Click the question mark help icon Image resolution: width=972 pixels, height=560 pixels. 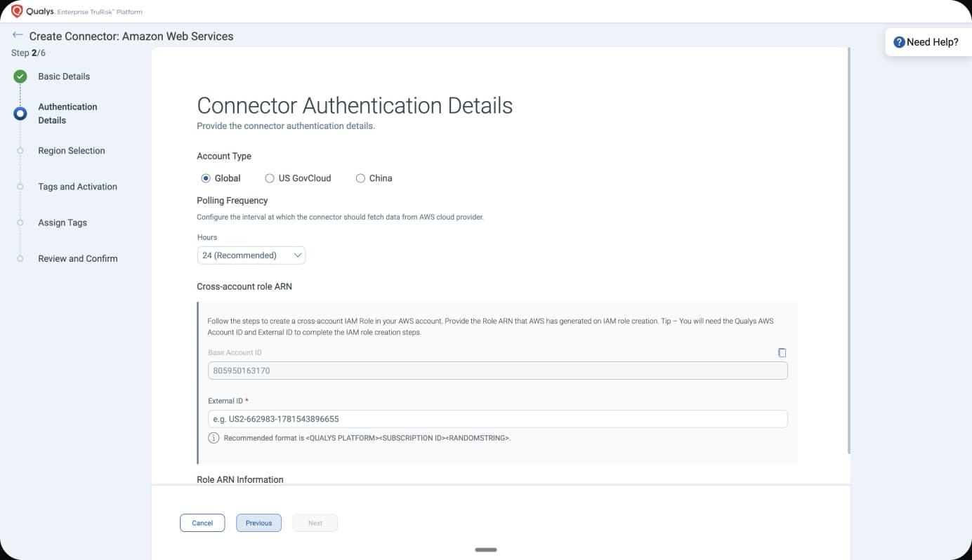[899, 42]
